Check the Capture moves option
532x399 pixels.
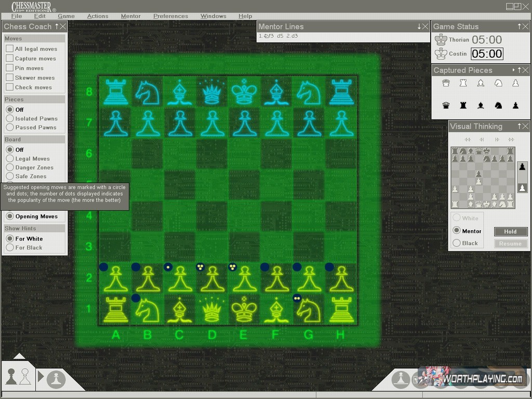[x=9, y=59]
